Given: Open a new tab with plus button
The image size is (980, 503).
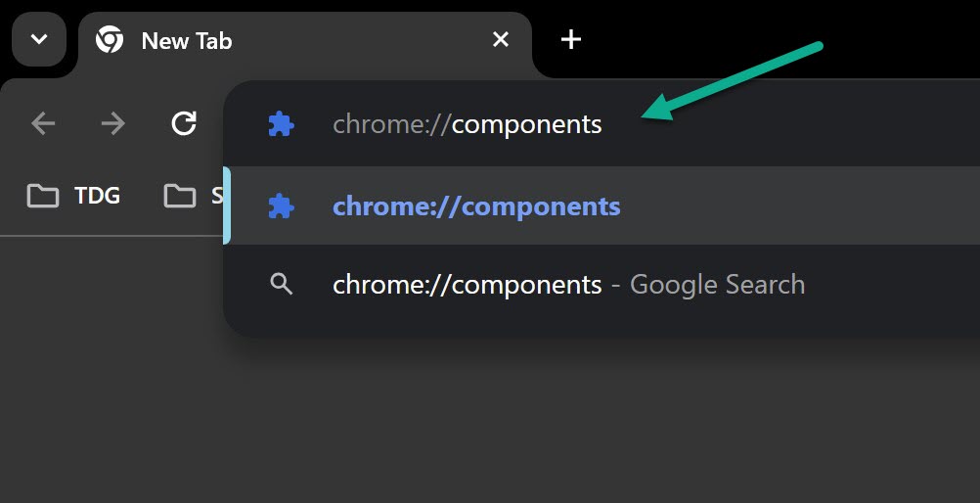Looking at the screenshot, I should (570, 40).
